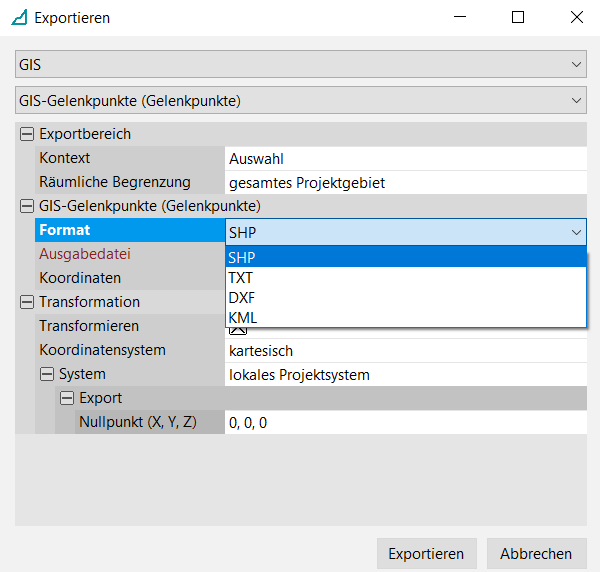Click the Nullpunkt (X, Y, Z) value field

405,422
